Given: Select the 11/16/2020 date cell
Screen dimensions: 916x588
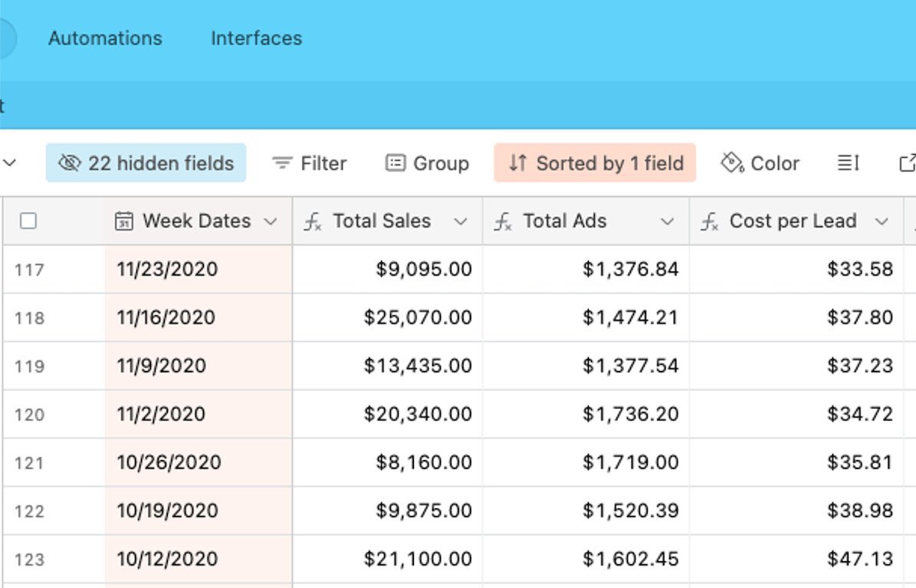Looking at the screenshot, I should (199, 317).
